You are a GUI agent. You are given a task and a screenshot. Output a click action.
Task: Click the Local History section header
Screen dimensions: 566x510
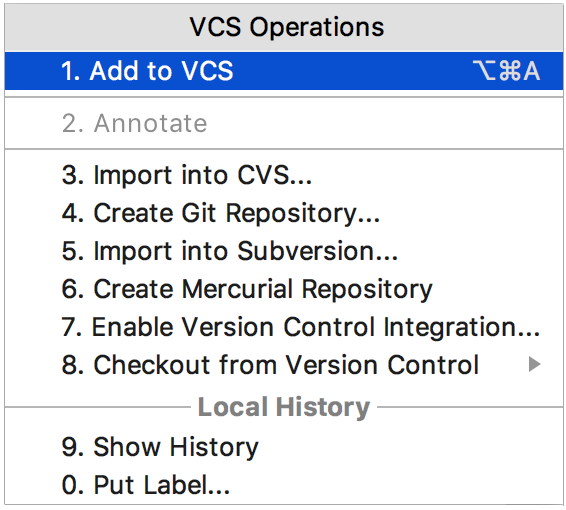pos(284,407)
